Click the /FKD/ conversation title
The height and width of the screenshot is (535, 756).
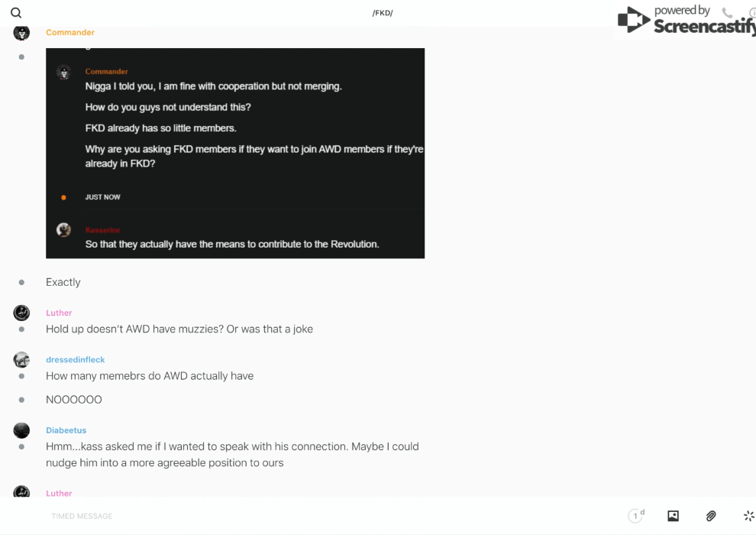click(383, 13)
